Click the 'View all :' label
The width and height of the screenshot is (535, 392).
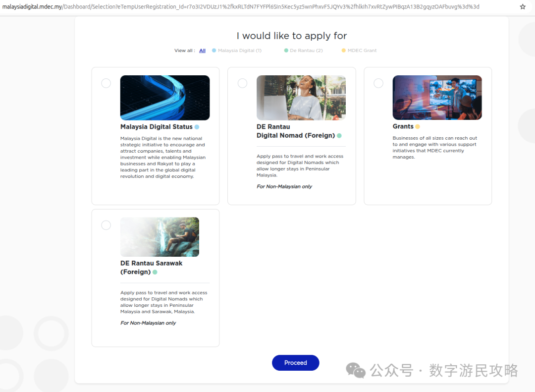pos(185,51)
